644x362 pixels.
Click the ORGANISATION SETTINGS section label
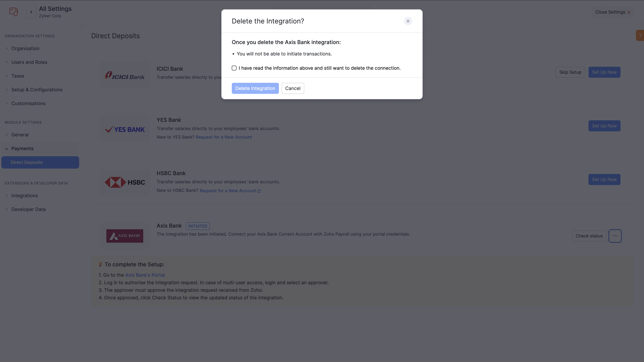pos(30,36)
